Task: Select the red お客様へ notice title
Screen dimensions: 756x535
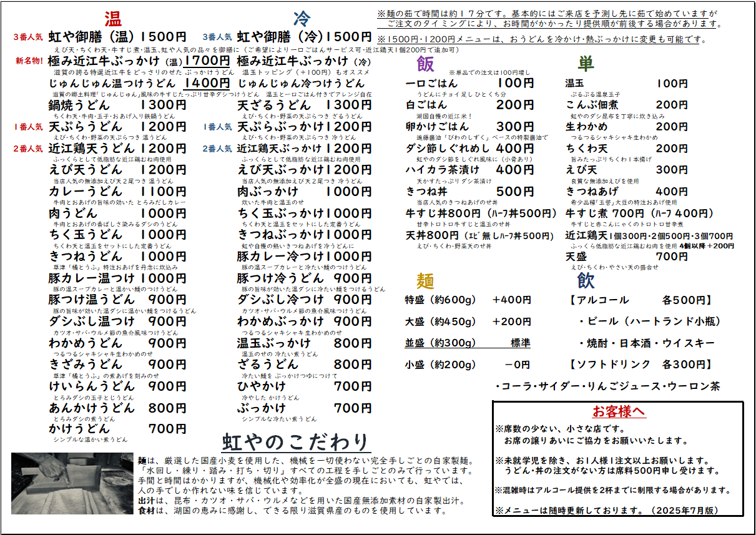Action: 618,411
